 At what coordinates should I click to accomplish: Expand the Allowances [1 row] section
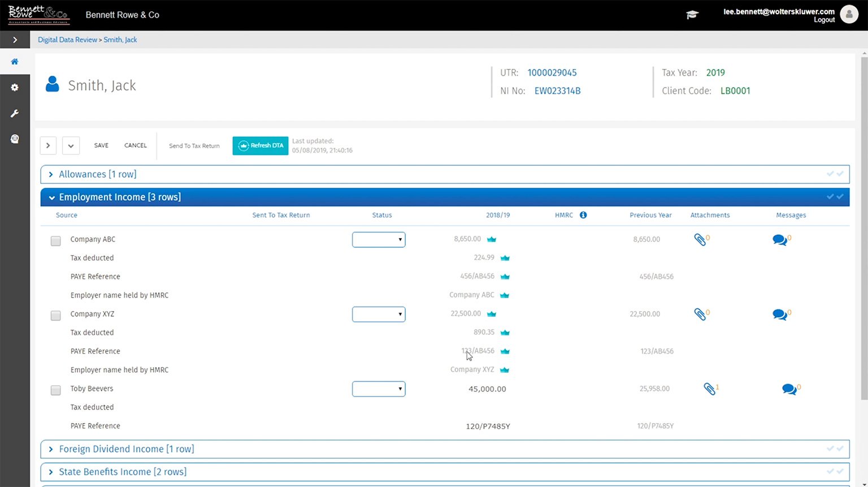(445, 174)
